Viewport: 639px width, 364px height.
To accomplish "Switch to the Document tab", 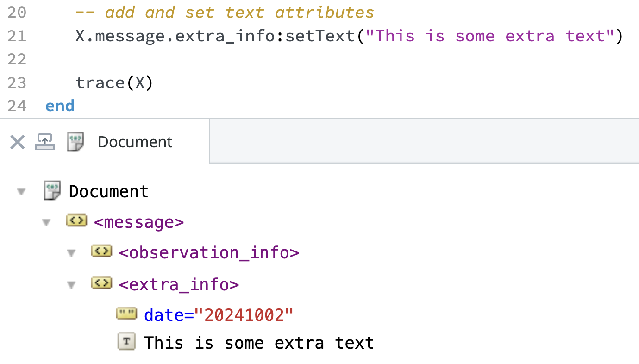I will point(135,142).
